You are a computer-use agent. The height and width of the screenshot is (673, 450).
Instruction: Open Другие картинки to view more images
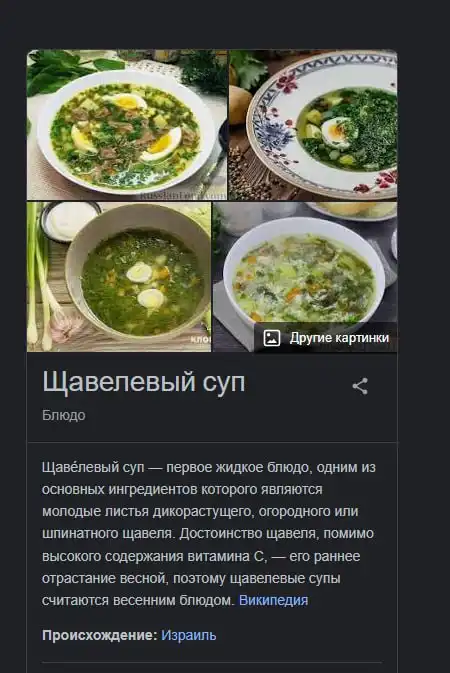click(325, 338)
